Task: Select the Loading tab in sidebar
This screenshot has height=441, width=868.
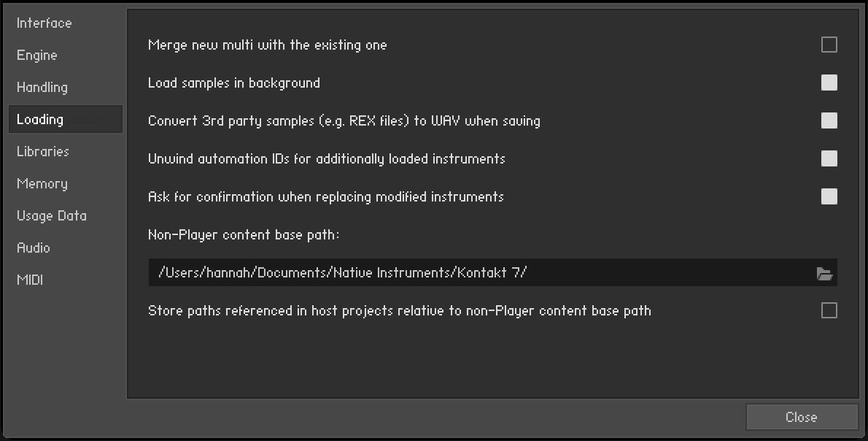Action: [x=40, y=120]
